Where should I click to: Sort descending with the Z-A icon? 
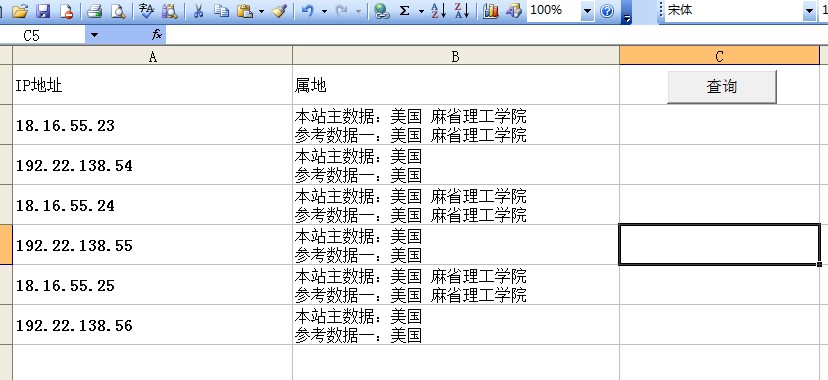click(x=462, y=11)
